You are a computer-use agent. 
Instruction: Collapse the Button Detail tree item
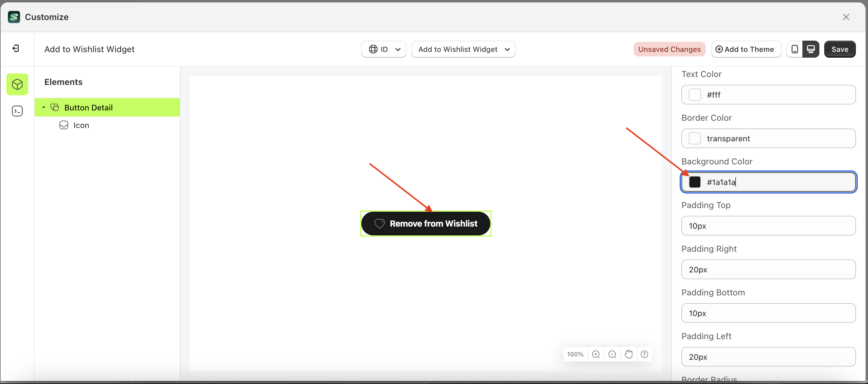point(43,107)
